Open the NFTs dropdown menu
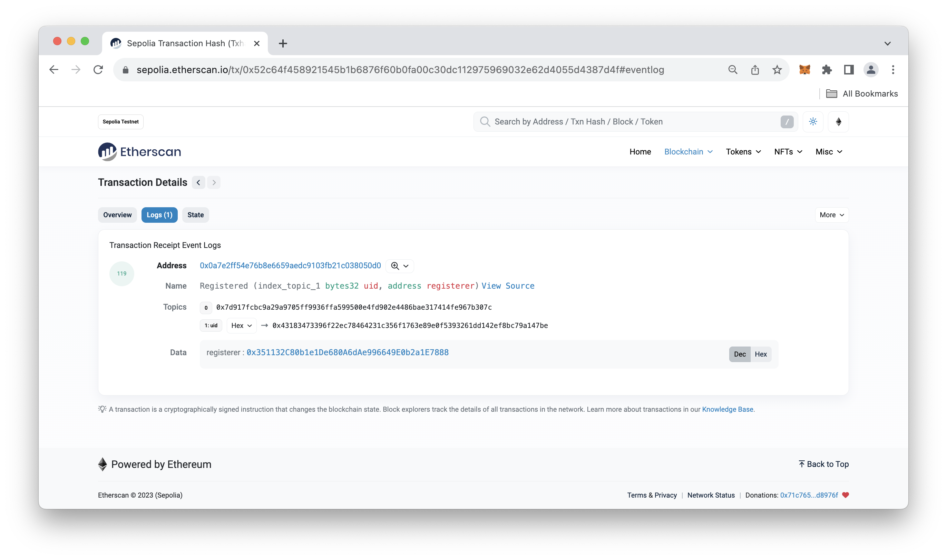 (x=788, y=152)
